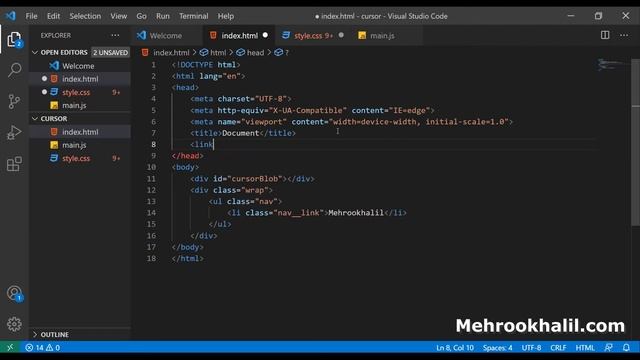The height and width of the screenshot is (360, 640).
Task: Click CRLF end of line selector
Action: pyautogui.click(x=558, y=348)
